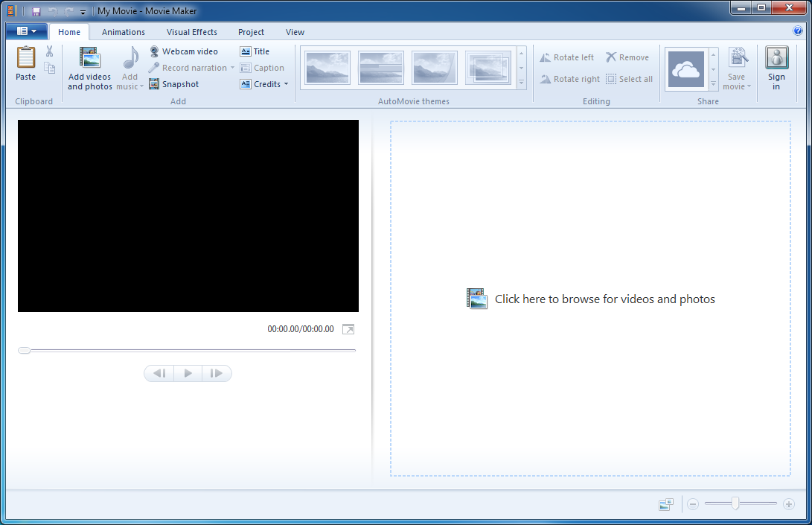The height and width of the screenshot is (525, 812).
Task: Click Select all in Editing group
Action: (629, 79)
